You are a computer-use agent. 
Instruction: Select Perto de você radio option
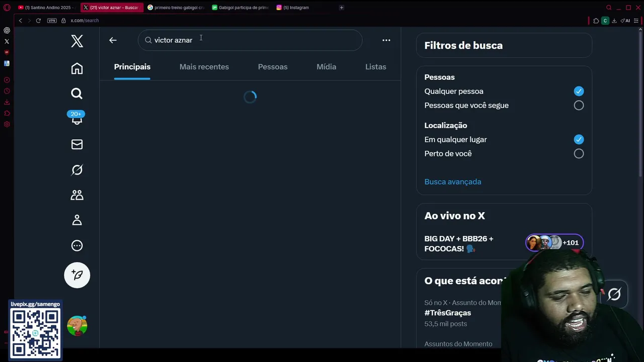tap(579, 153)
